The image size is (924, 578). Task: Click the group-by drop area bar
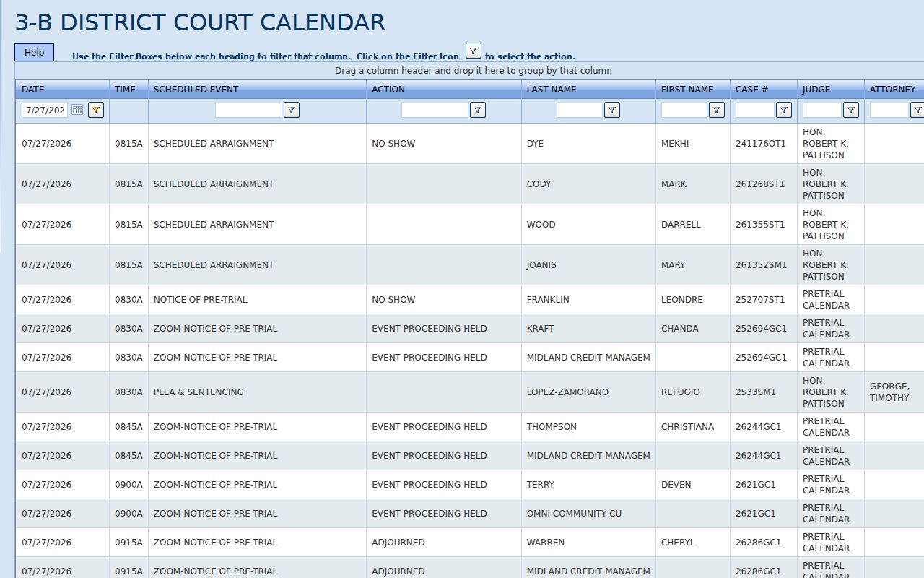pos(469,71)
